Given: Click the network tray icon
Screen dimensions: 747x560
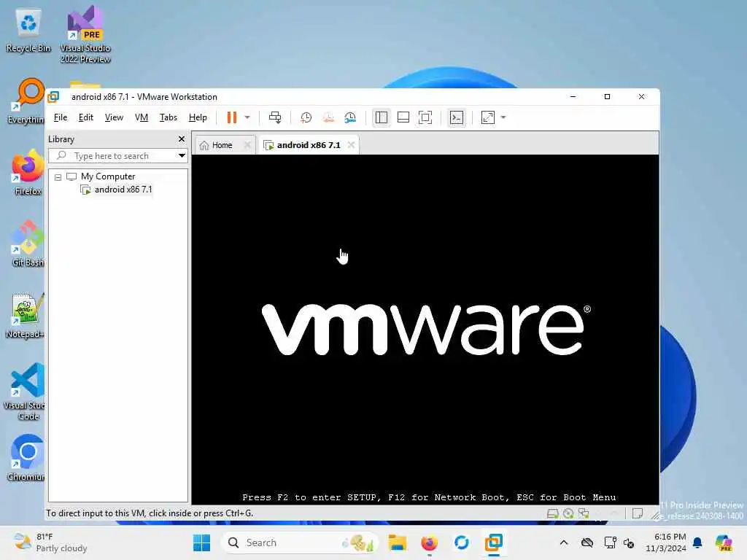Looking at the screenshot, I should click(610, 542).
